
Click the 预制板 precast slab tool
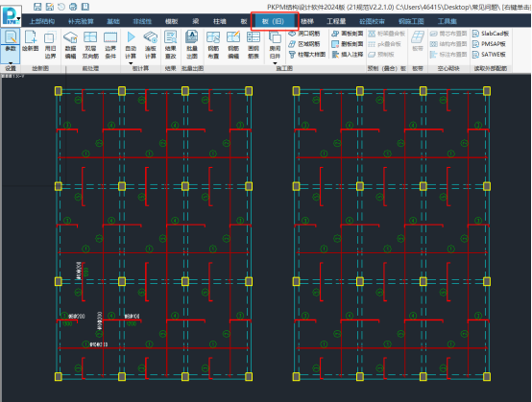pos(380,55)
